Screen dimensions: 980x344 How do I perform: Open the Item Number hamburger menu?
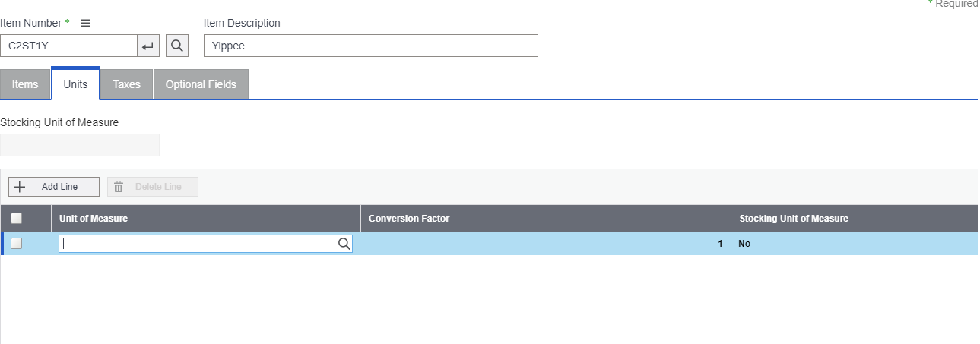coord(86,24)
